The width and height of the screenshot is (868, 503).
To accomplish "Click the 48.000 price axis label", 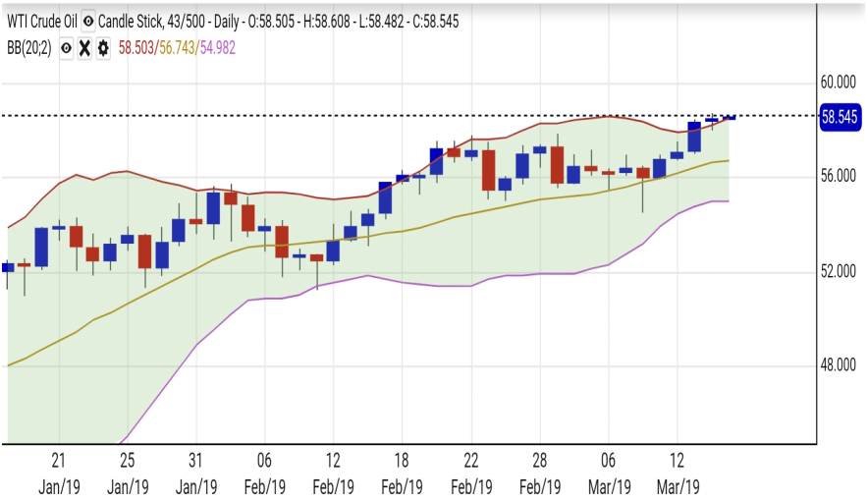I will 840,365.
